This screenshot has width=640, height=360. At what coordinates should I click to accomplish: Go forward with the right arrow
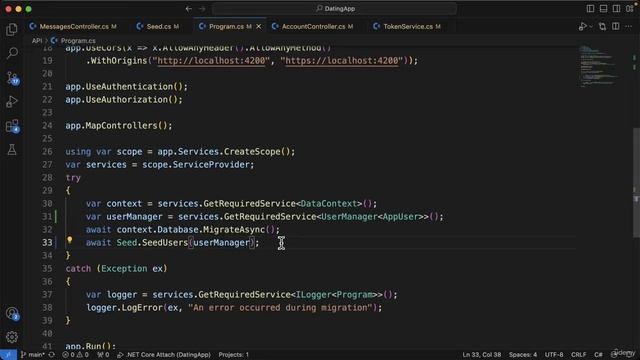click(x=202, y=9)
